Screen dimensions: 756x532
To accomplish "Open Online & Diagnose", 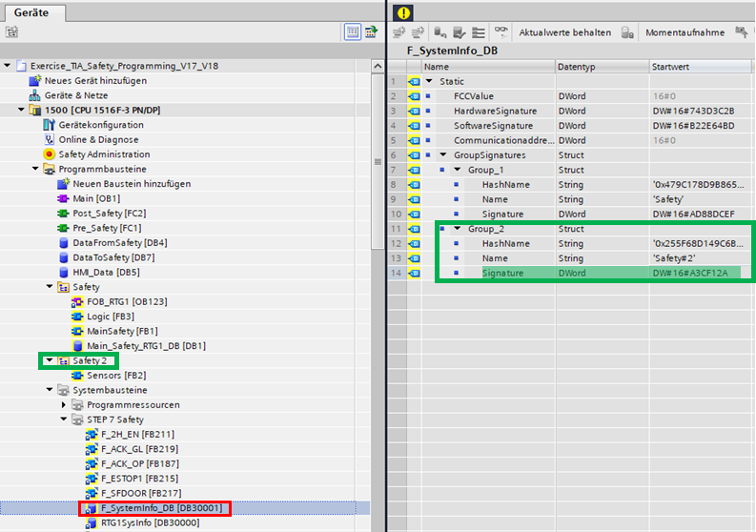I will pyautogui.click(x=98, y=139).
